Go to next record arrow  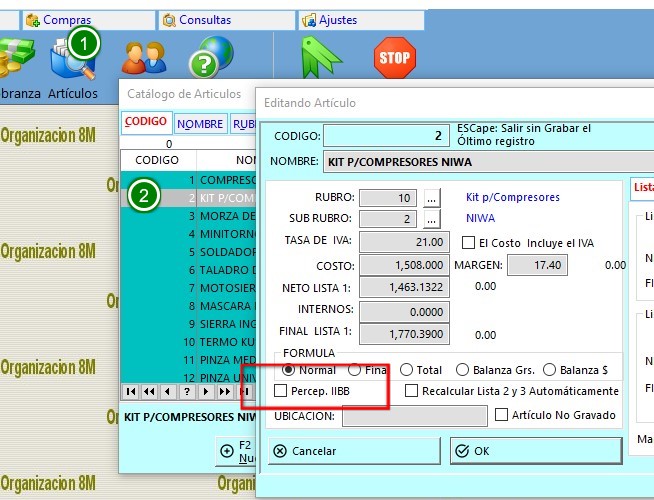[x=206, y=392]
